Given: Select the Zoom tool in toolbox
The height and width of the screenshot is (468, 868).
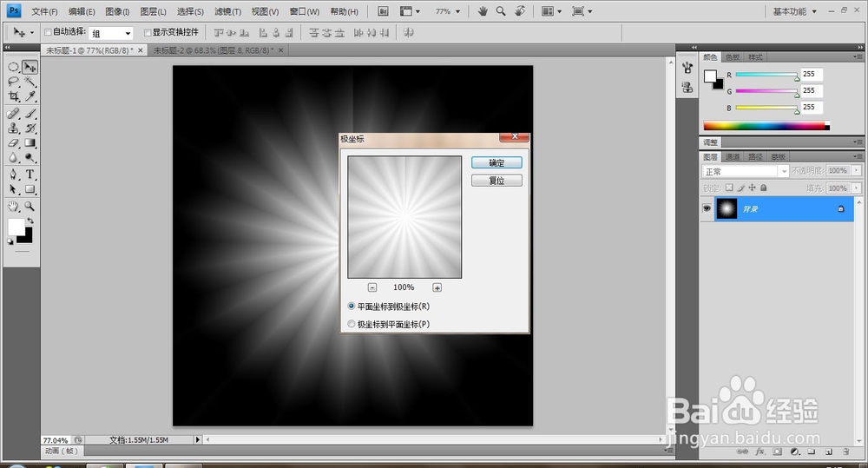Looking at the screenshot, I should point(30,207).
